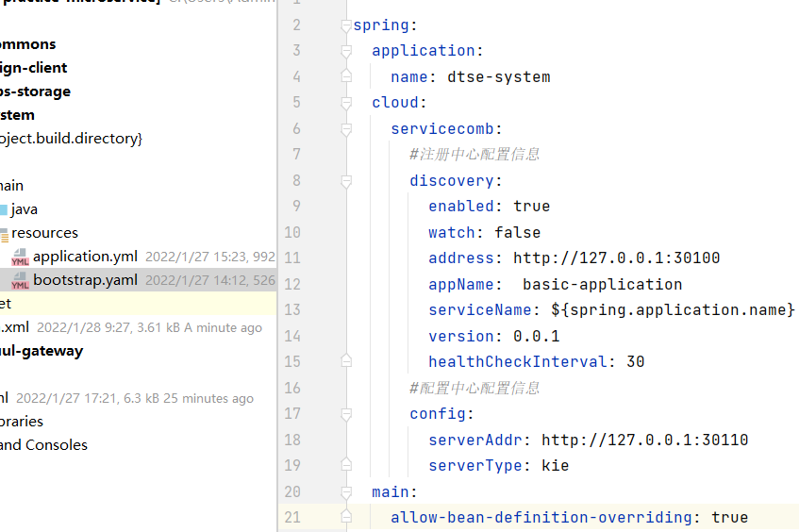Collapse the spring block fold marker
Image resolution: width=799 pixels, height=532 pixels.
346,25
